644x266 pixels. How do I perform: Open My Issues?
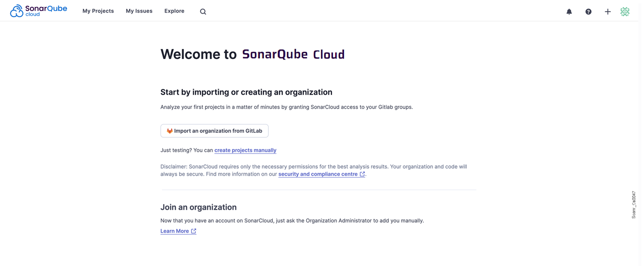coord(139,11)
